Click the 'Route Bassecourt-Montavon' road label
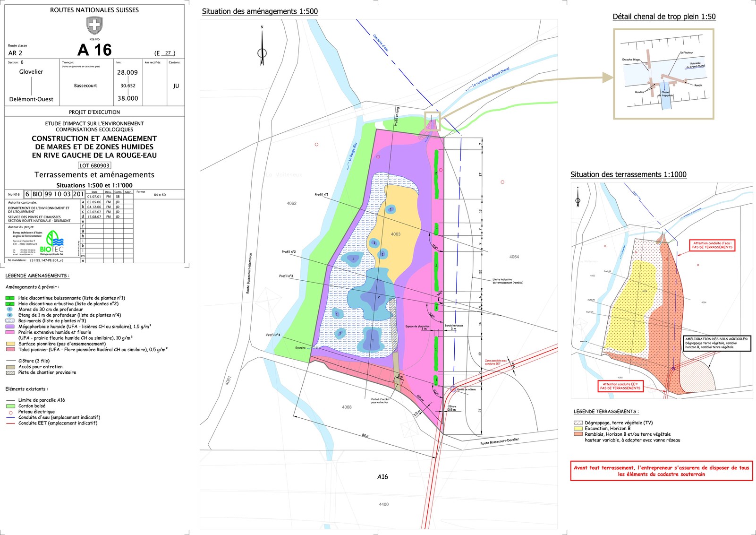This screenshot has height=535, width=756. tap(250, 273)
